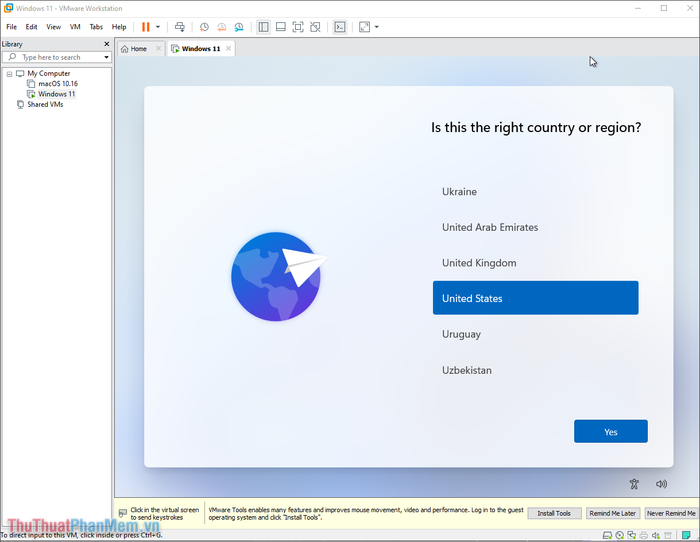Image resolution: width=700 pixels, height=542 pixels.
Task: Close the Library panel
Action: pos(107,44)
